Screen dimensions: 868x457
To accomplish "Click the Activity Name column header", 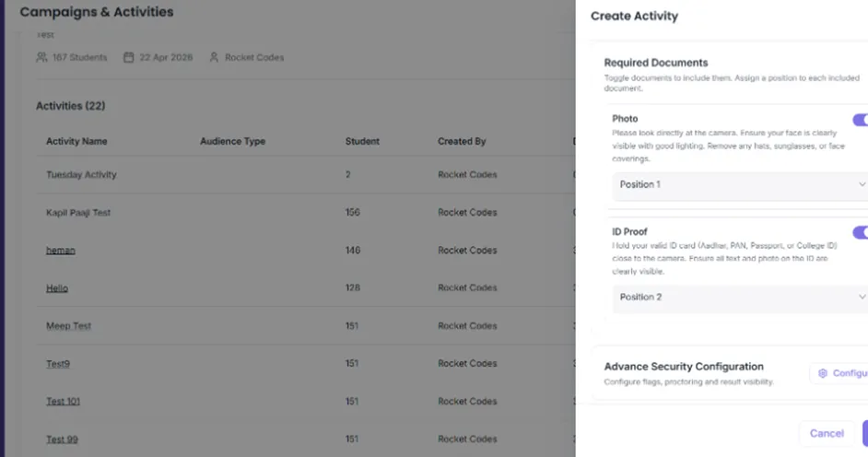I will tap(76, 141).
